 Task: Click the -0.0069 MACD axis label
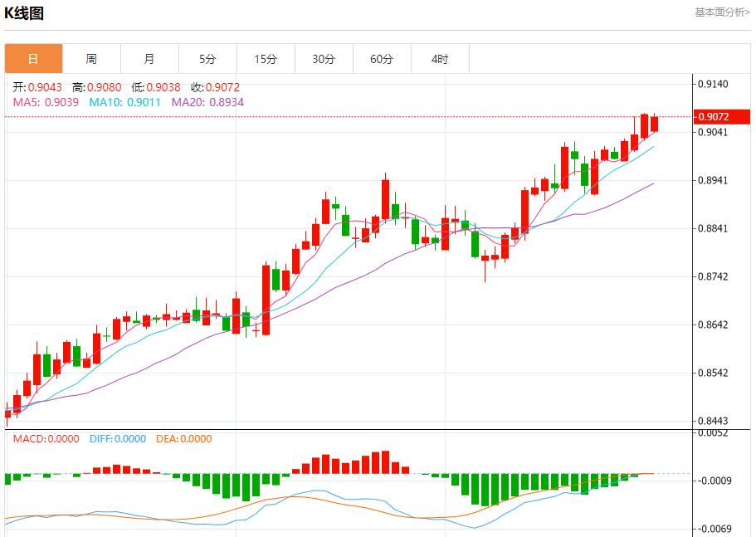(713, 529)
